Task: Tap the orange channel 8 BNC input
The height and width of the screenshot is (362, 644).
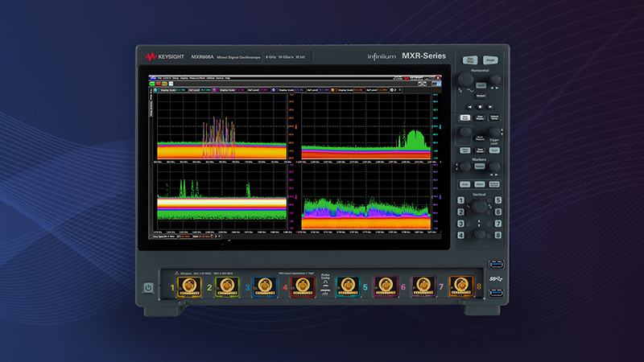Action: click(460, 286)
